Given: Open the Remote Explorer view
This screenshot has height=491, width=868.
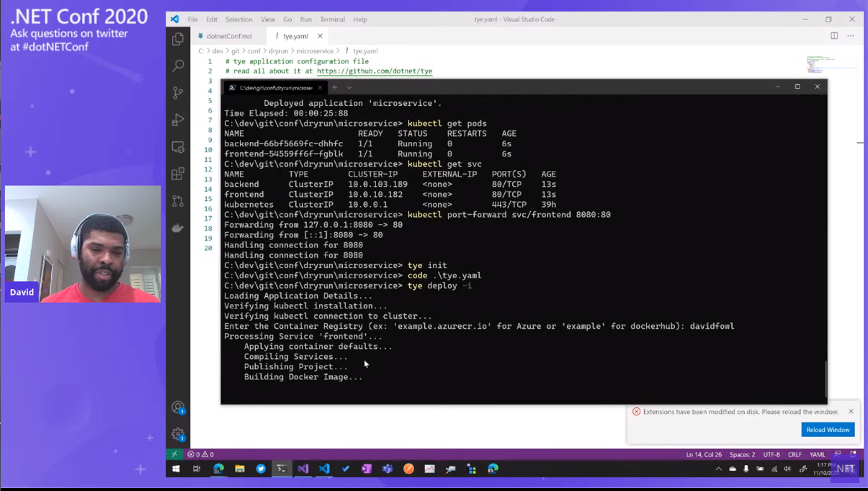Looking at the screenshot, I should pyautogui.click(x=178, y=147).
